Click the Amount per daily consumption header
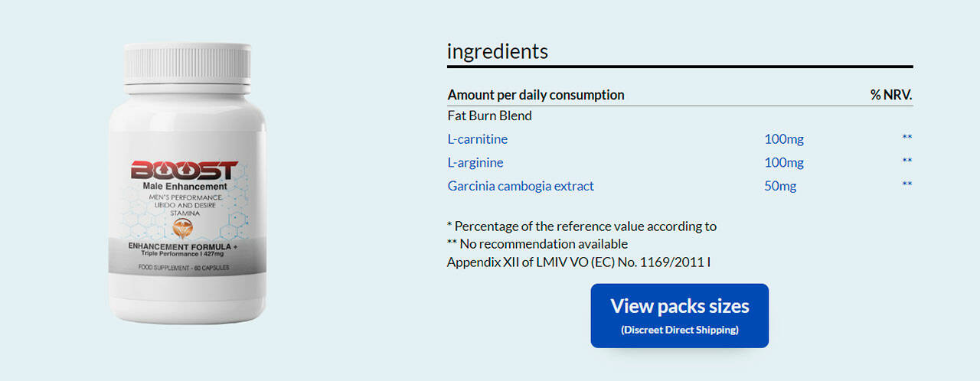 coord(536,95)
